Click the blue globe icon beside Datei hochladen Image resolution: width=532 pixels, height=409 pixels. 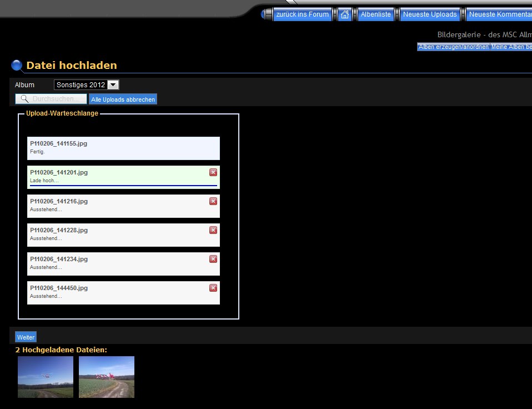point(17,66)
